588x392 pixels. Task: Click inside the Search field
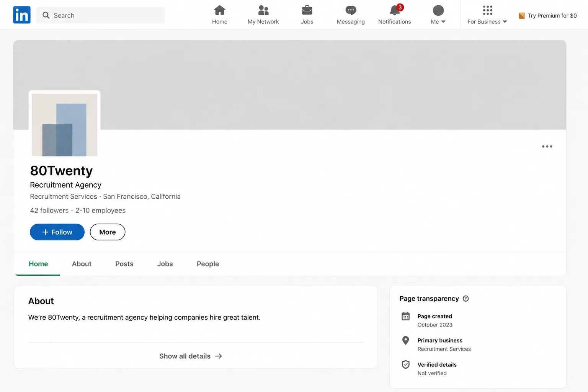[x=101, y=15]
